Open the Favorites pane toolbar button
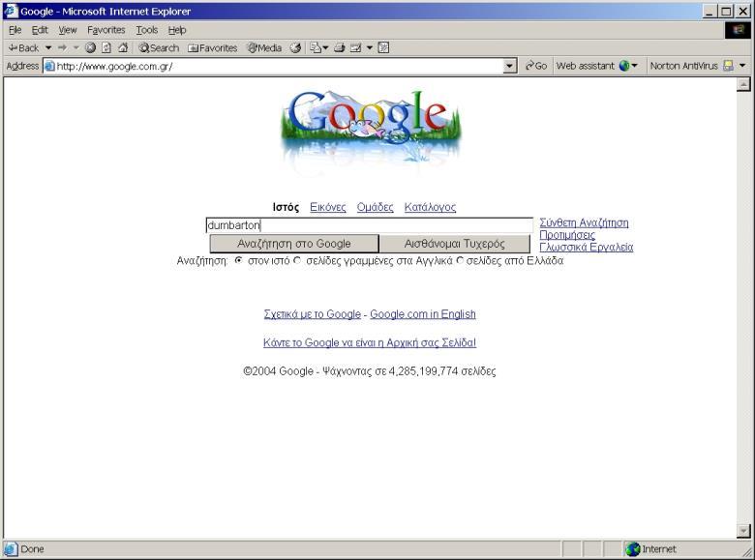Image resolution: width=755 pixels, height=560 pixels. coord(212,48)
